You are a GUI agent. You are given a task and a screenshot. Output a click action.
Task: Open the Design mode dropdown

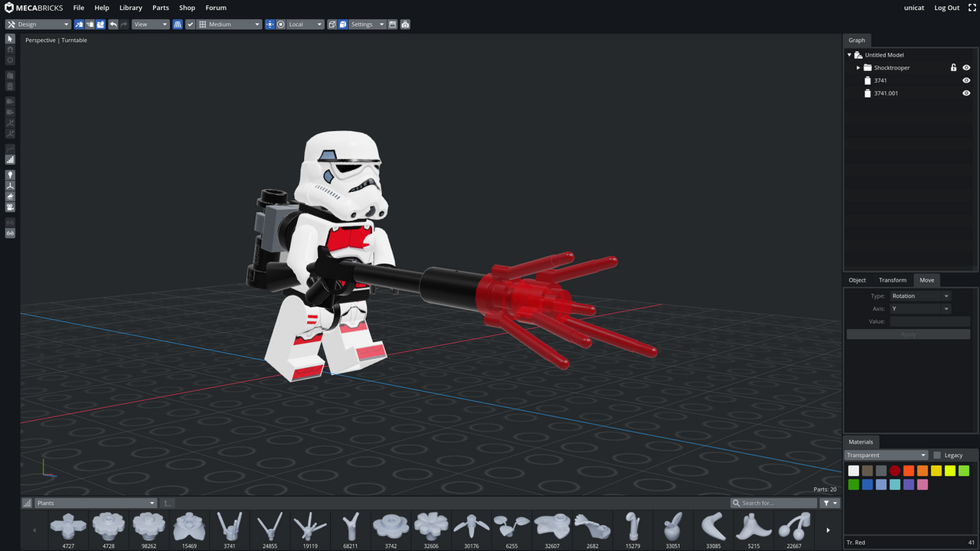38,24
